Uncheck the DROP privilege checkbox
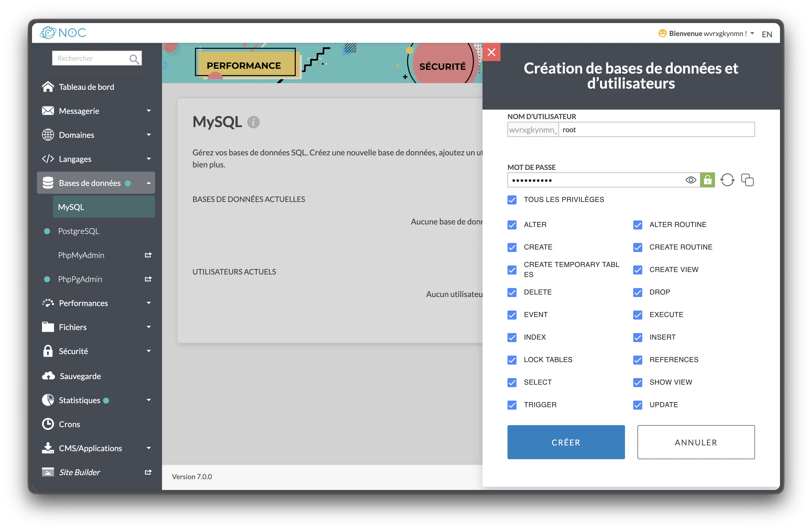The height and width of the screenshot is (531, 812). tap(637, 292)
